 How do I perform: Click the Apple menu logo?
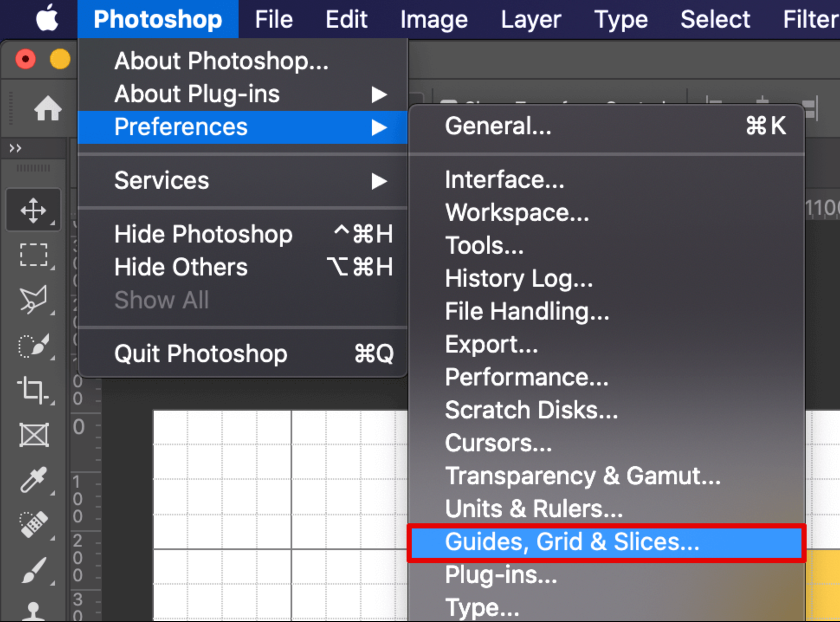click(x=48, y=19)
